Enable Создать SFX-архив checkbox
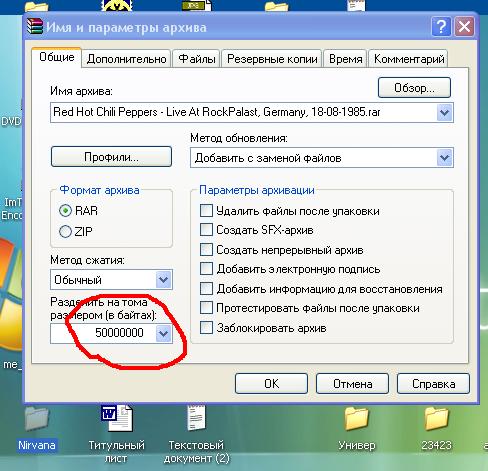This screenshot has width=488, height=471. point(206,230)
